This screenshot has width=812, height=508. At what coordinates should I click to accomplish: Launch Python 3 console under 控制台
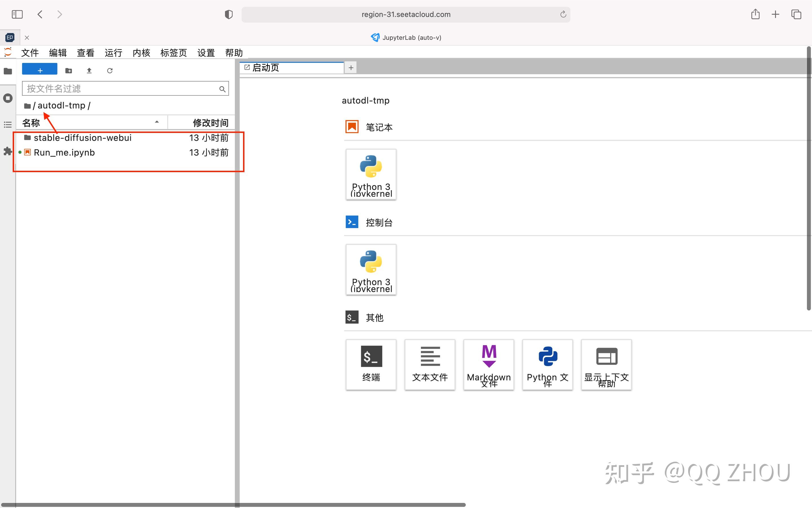[x=371, y=270]
